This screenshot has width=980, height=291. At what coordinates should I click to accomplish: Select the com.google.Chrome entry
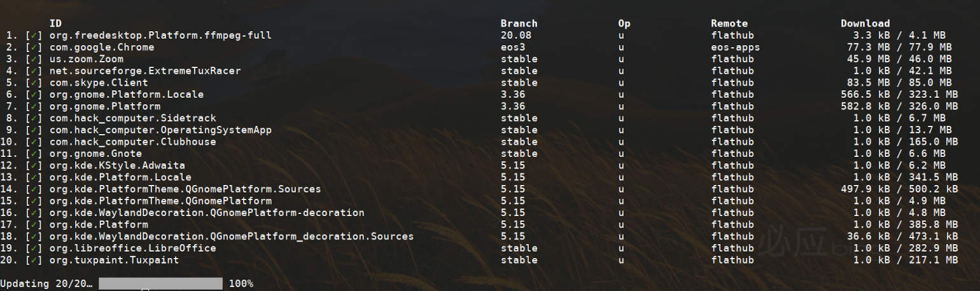pyautogui.click(x=102, y=47)
